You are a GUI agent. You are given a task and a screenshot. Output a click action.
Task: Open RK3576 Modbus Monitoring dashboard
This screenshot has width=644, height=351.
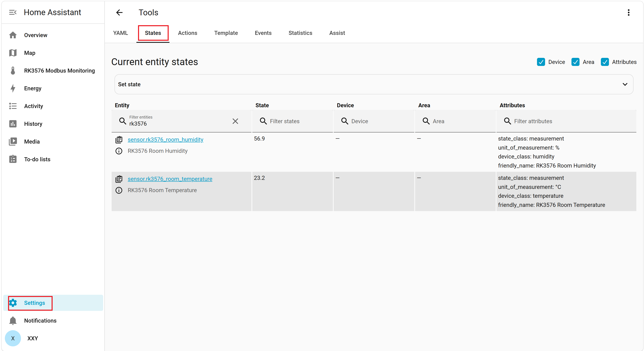click(x=53, y=71)
